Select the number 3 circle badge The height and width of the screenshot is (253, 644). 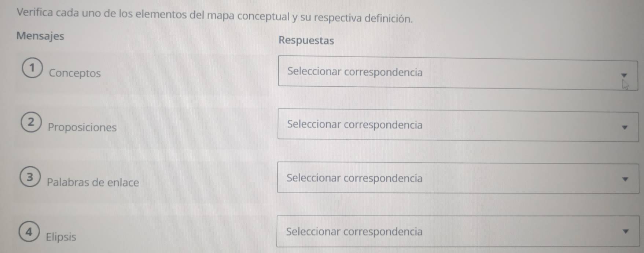tap(30, 177)
